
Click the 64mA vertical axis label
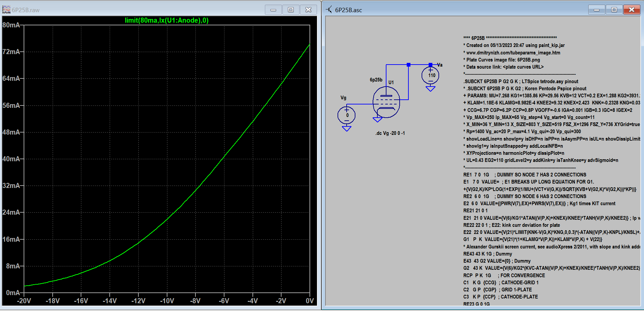point(11,78)
